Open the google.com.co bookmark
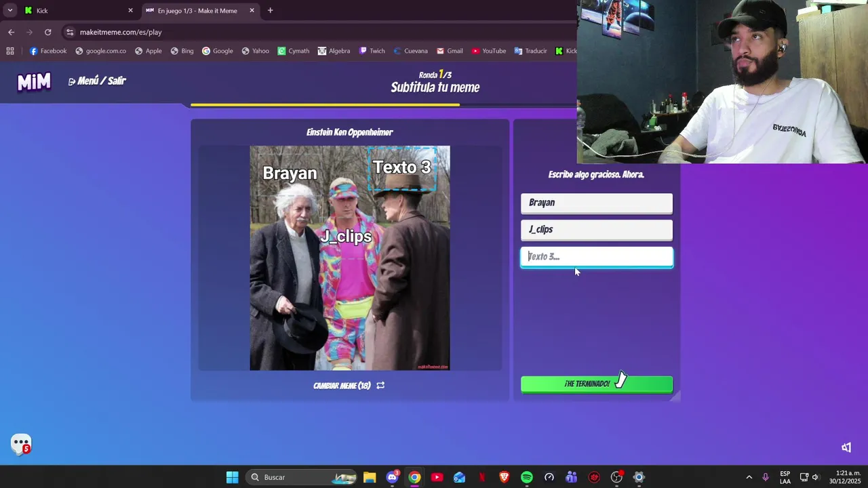Viewport: 868px width, 488px height. (100, 51)
